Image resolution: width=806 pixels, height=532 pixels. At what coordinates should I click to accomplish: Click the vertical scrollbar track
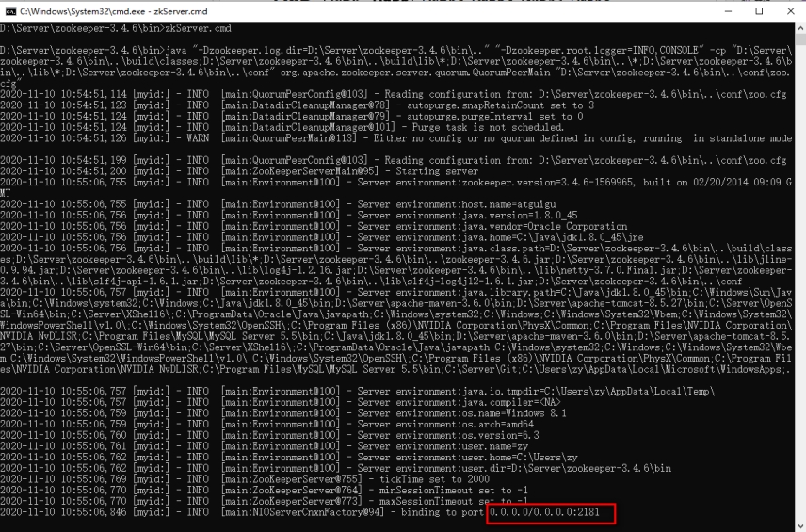(x=799, y=282)
